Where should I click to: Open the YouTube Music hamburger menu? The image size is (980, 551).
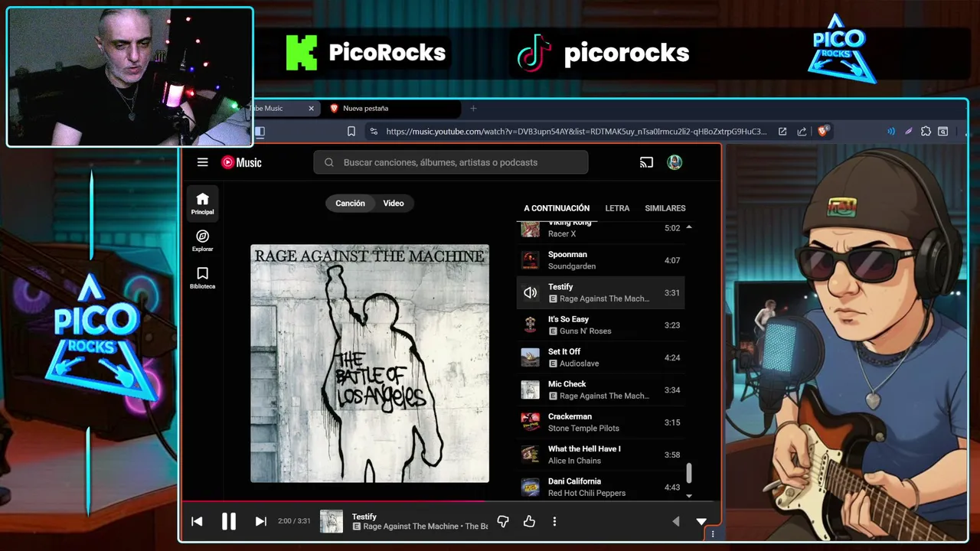[202, 162]
